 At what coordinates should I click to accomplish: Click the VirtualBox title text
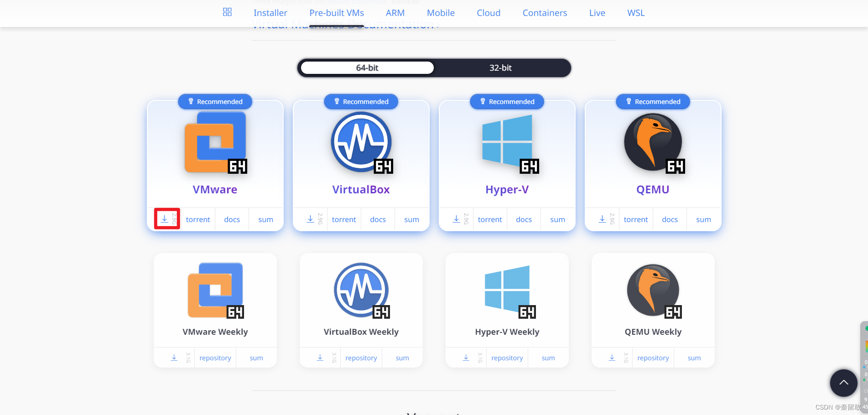click(x=361, y=190)
